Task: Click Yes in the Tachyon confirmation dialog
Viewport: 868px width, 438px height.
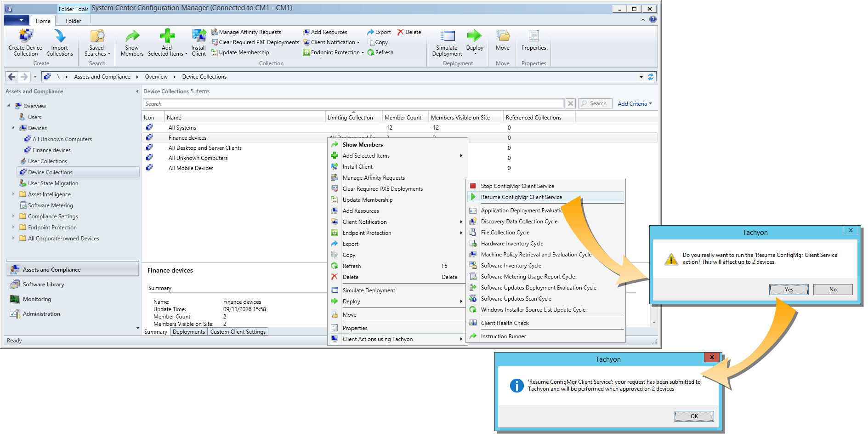Action: tap(789, 290)
